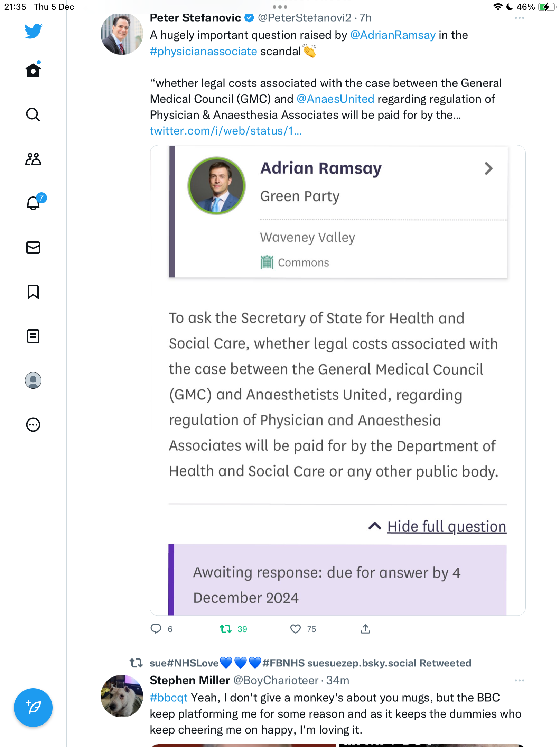Open the Messages envelope icon

[x=33, y=248]
